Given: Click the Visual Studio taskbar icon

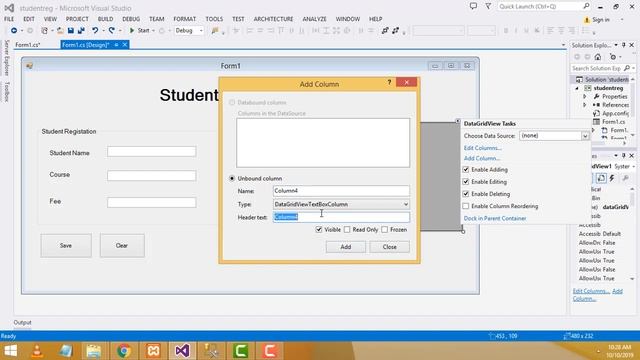Looking at the screenshot, I should 182,351.
